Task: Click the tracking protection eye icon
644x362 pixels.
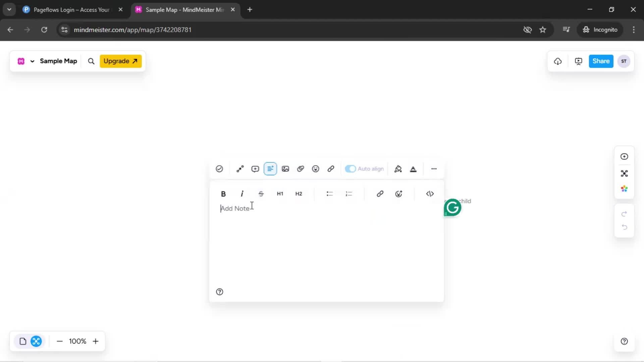Action: 528,30
